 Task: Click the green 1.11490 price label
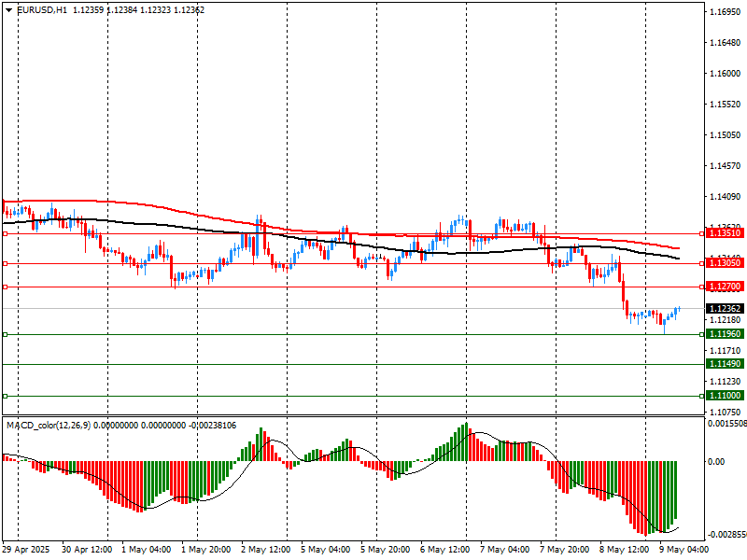pos(725,365)
